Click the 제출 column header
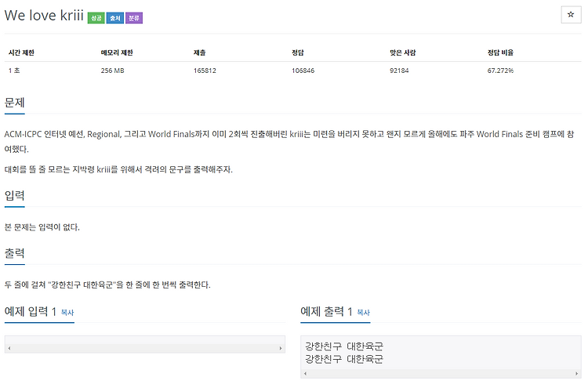The width and height of the screenshot is (588, 388). pyautogui.click(x=199, y=53)
